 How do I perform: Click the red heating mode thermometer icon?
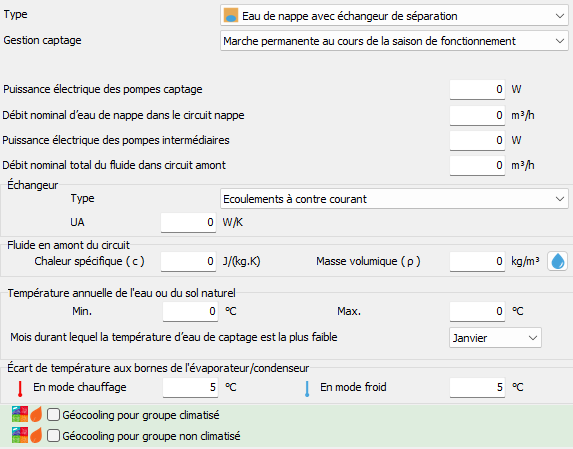pyautogui.click(x=20, y=389)
